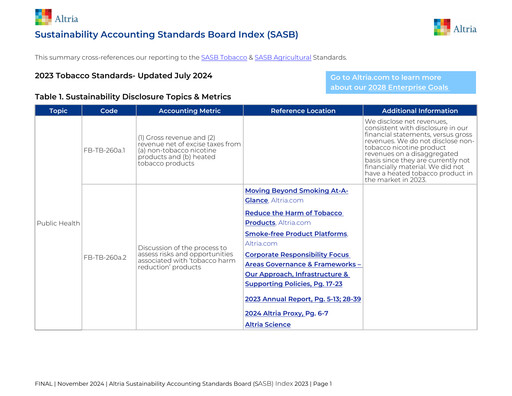512x396 pixels.
Task: Open Corporate Responsibility Focus Areas Governance link
Action: [303, 269]
